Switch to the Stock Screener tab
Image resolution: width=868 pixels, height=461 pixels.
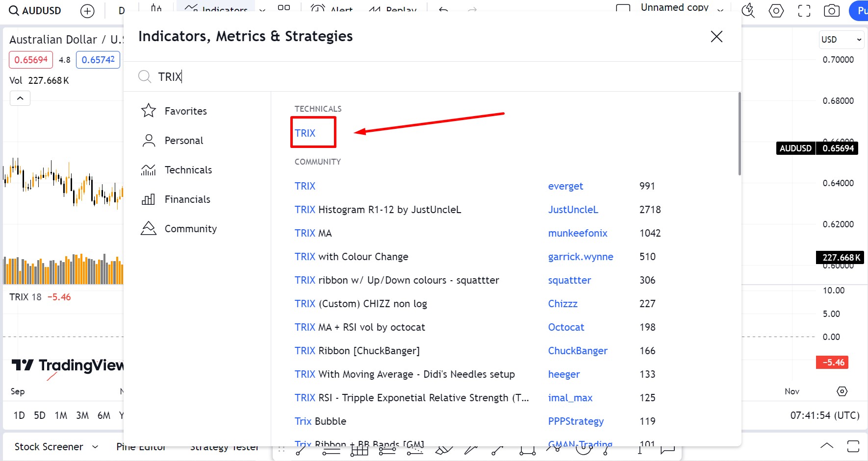point(49,447)
